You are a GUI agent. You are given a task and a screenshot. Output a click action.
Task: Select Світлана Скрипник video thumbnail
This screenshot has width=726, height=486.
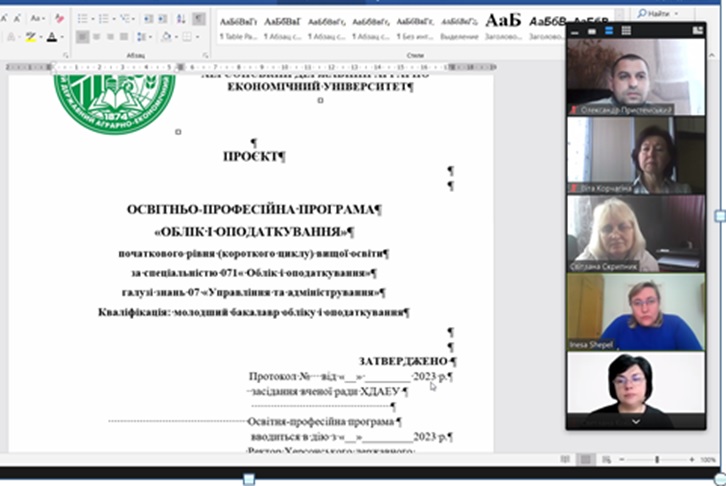point(636,233)
